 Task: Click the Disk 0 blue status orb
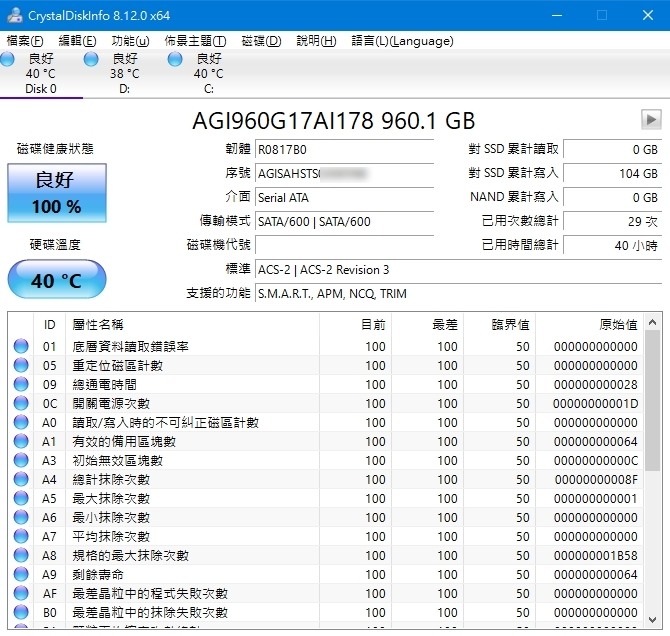tap(7, 59)
